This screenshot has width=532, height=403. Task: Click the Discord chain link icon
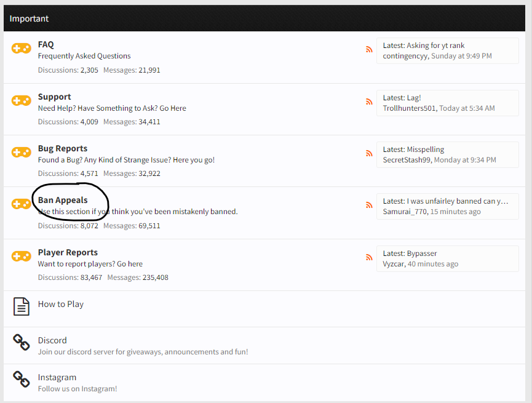[x=22, y=343]
